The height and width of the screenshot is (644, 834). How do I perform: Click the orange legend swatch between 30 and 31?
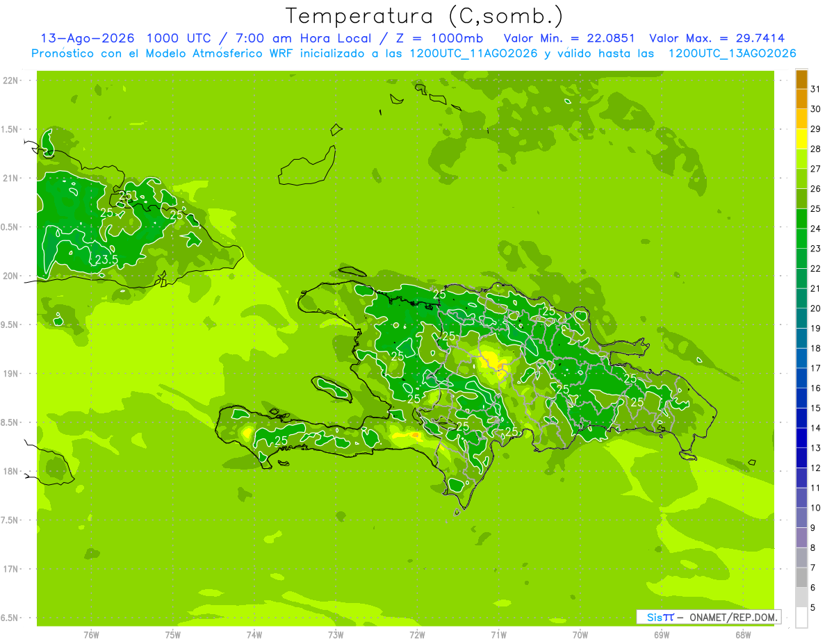(x=801, y=99)
